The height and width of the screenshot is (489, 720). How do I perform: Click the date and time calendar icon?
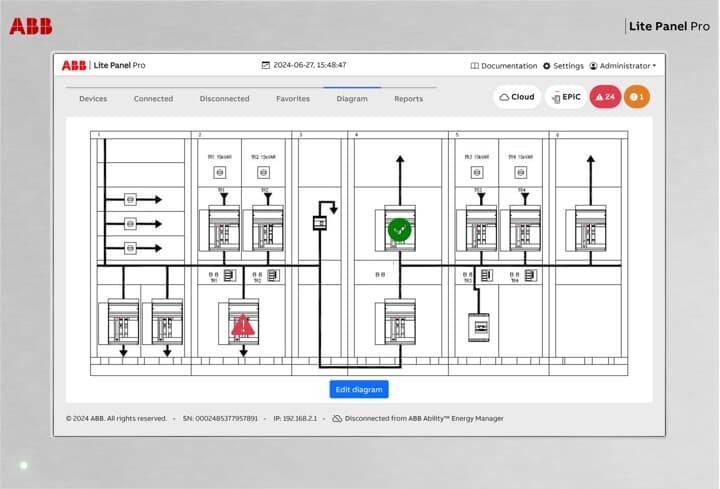tap(265, 65)
